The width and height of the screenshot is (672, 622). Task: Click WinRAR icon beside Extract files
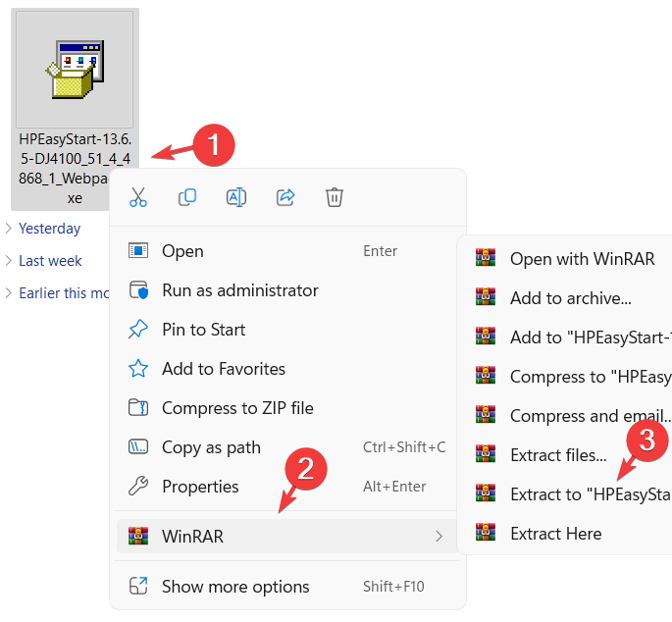click(x=486, y=453)
